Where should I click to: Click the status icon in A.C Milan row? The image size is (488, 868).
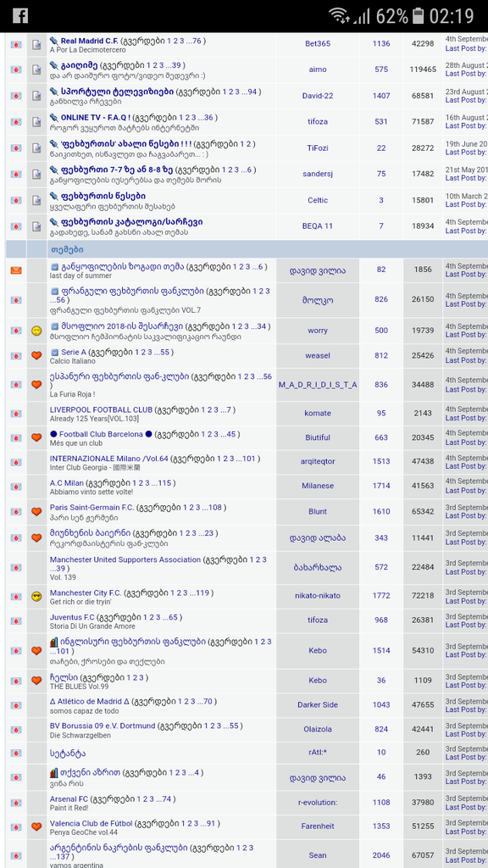coord(16,486)
